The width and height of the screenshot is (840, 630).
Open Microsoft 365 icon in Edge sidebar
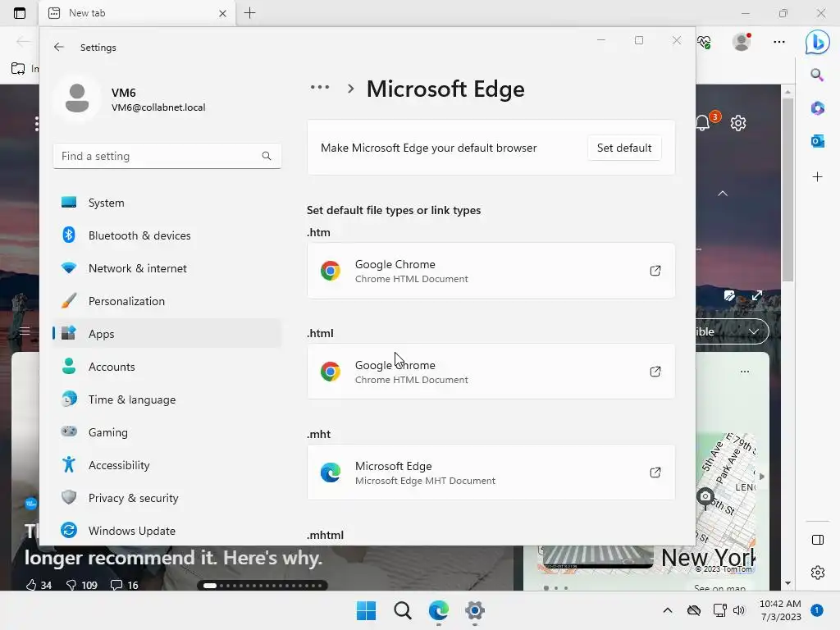(817, 108)
